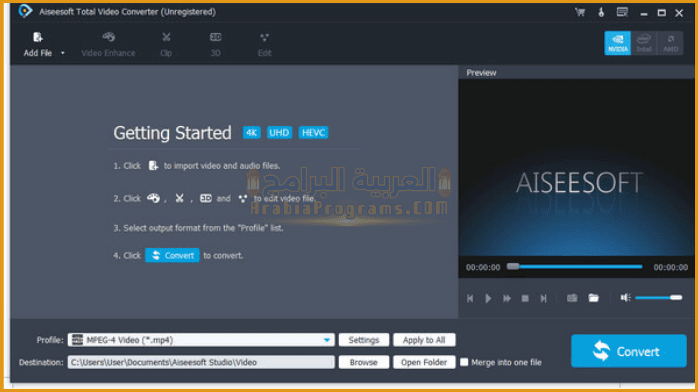Click the UHD badge

[x=279, y=133]
